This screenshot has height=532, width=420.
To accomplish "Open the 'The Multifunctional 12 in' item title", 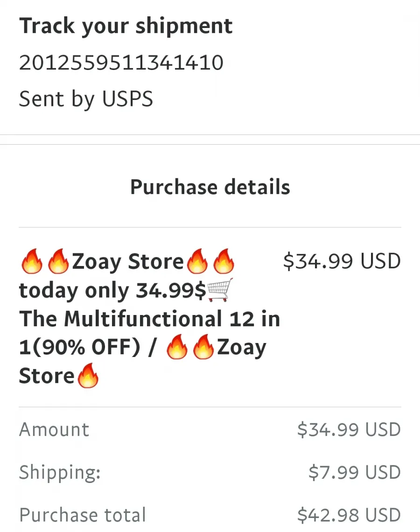I will (150, 319).
